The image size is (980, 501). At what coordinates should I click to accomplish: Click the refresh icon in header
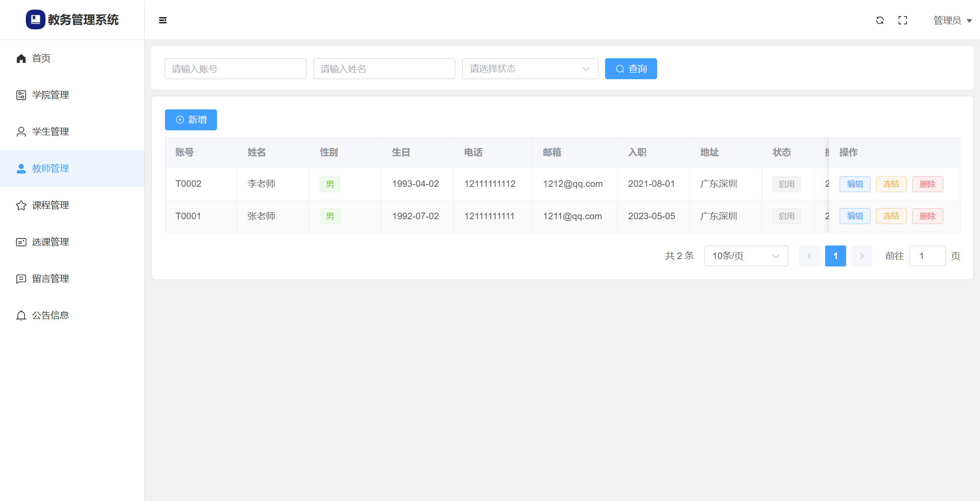pos(880,20)
